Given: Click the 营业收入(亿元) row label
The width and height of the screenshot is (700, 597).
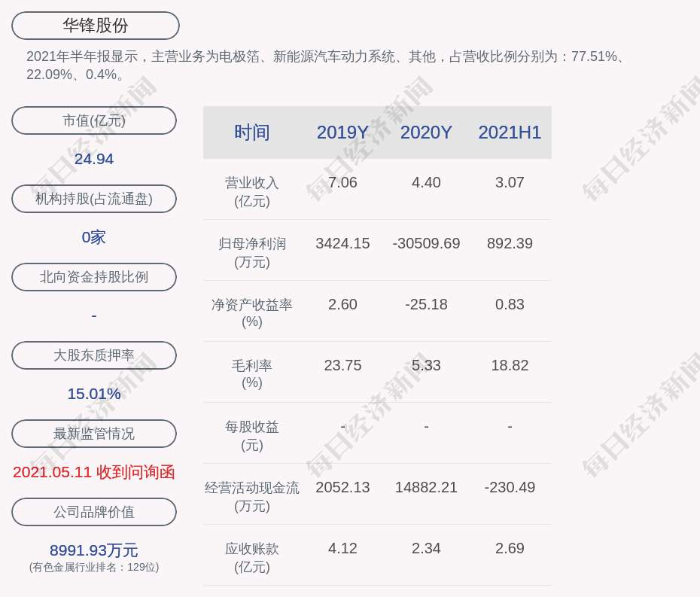Looking at the screenshot, I should [252, 191].
